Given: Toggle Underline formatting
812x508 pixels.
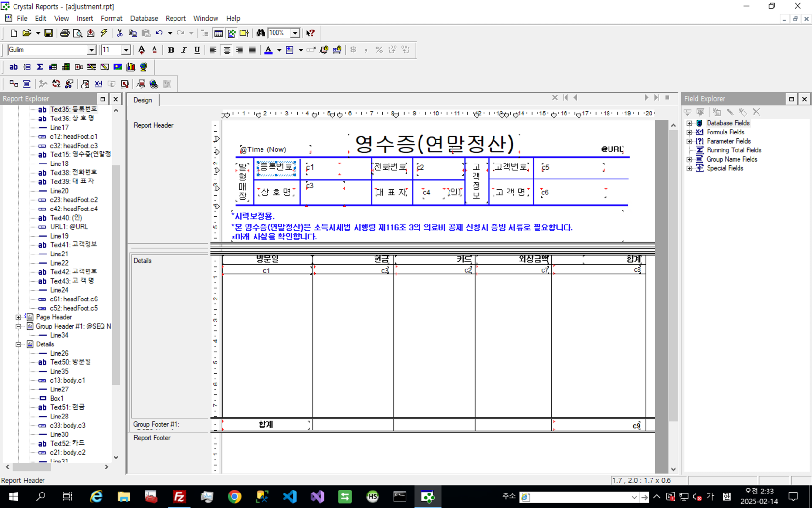Looking at the screenshot, I should pyautogui.click(x=197, y=50).
